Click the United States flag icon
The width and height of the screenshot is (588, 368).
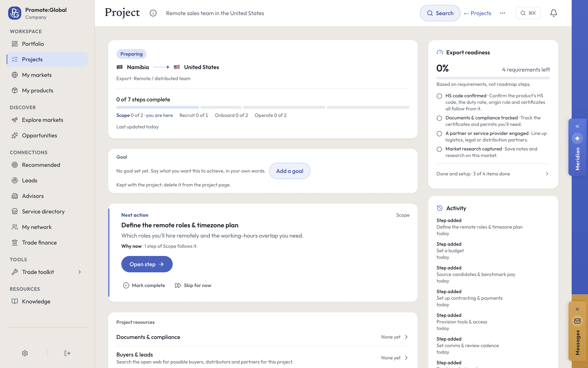click(177, 67)
